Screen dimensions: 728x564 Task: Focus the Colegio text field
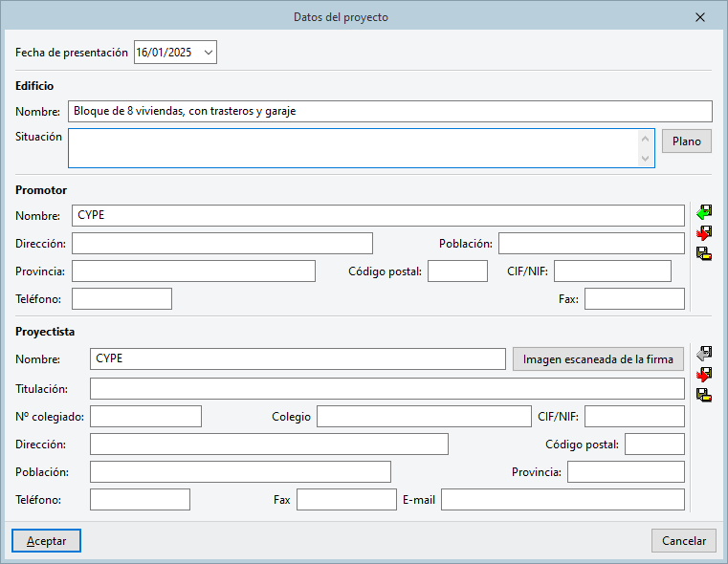pos(423,417)
